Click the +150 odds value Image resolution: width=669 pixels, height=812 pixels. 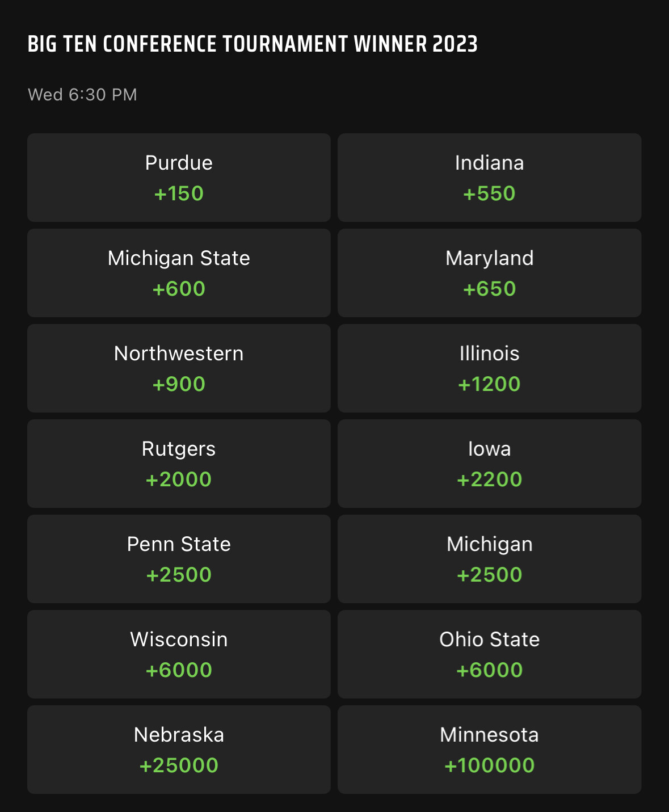coord(179,193)
